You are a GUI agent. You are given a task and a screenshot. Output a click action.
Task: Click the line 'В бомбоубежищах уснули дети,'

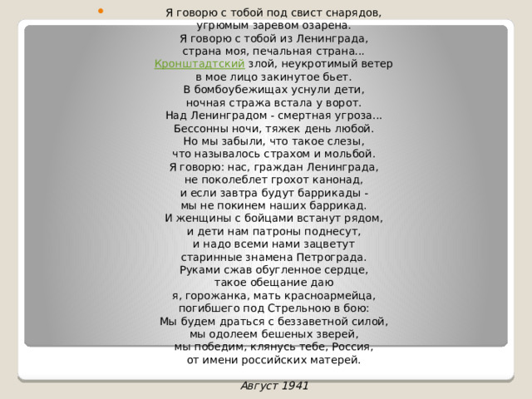coord(273,90)
